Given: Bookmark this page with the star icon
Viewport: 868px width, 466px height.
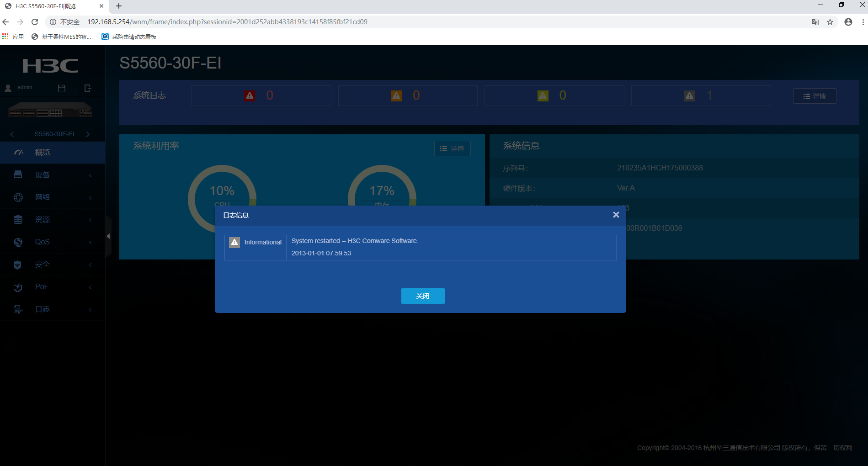Looking at the screenshot, I should pos(830,22).
